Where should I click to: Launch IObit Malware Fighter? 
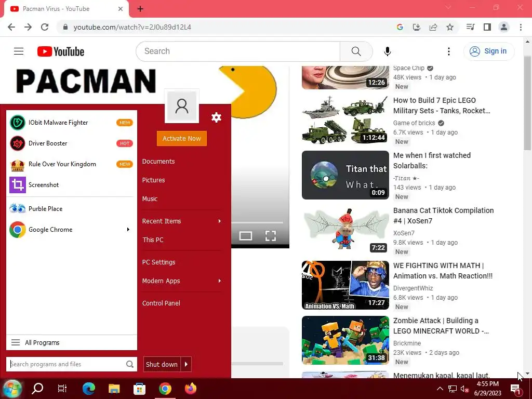(71, 123)
